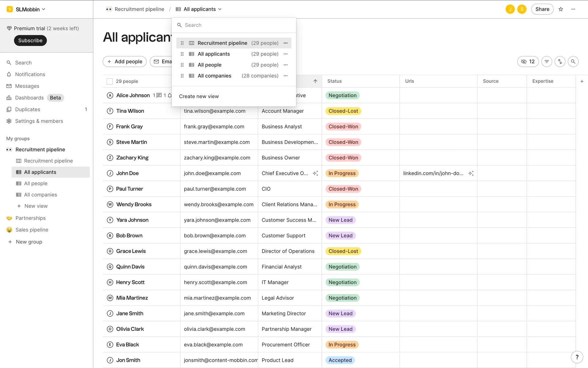Toggle 12 hidden fields eye button

(x=528, y=62)
